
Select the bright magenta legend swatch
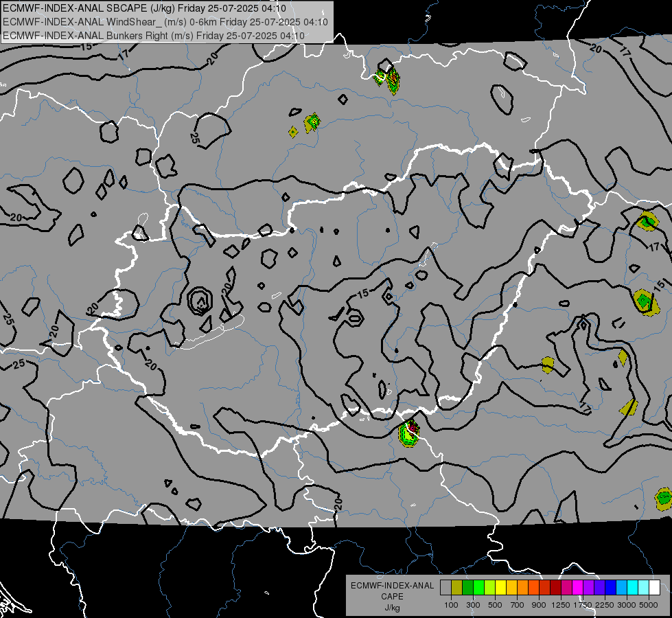pyautogui.click(x=578, y=588)
